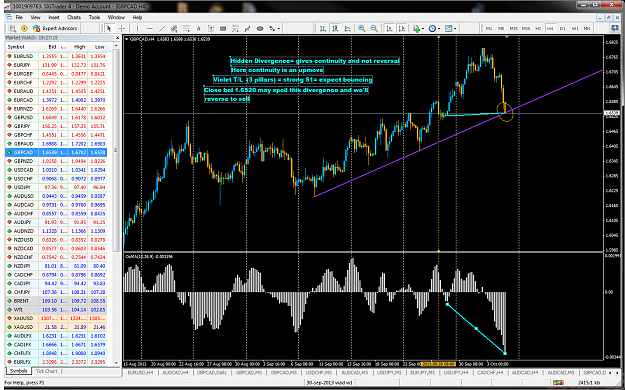Switch to MN timeframe
This screenshot has width=625, height=390.
587,28
